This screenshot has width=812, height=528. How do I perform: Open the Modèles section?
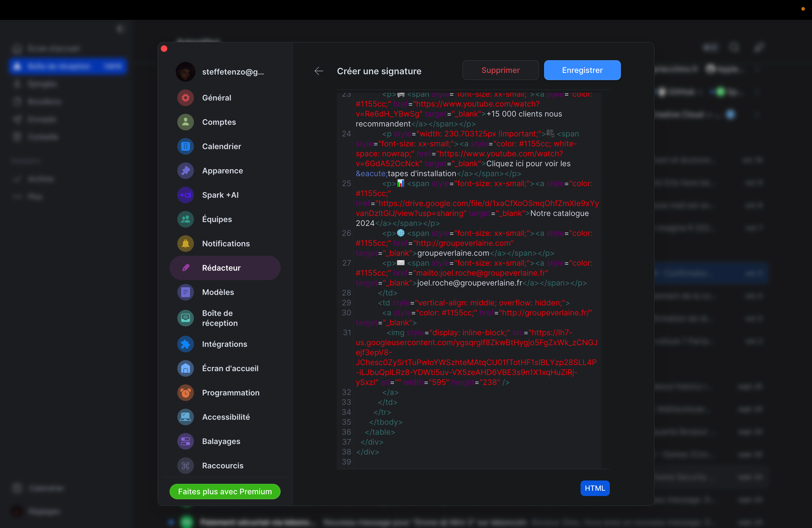click(225, 292)
